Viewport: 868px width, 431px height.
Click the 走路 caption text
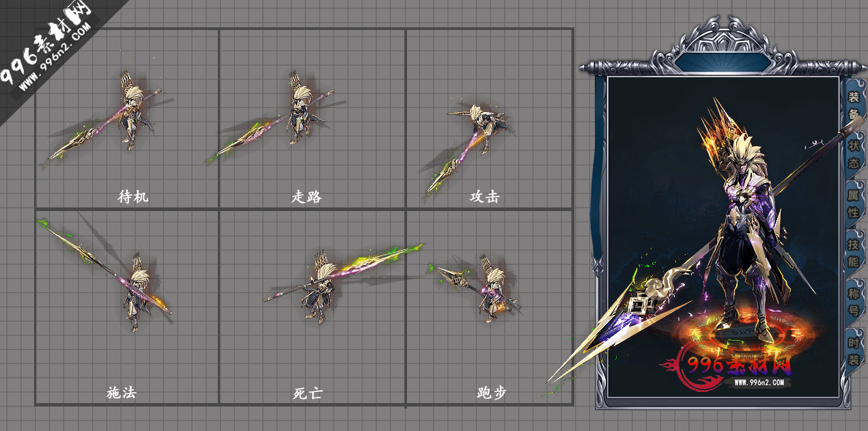pos(307,197)
